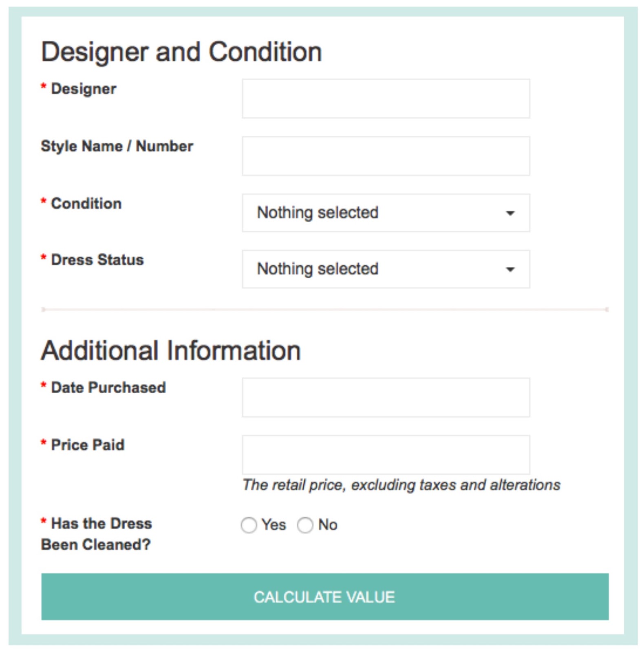This screenshot has height=652, width=644.
Task: Select Yes for dress been cleaned
Action: coord(249,525)
